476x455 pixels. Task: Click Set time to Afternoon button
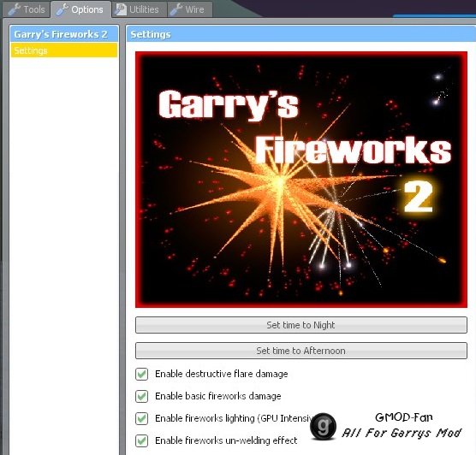301,351
